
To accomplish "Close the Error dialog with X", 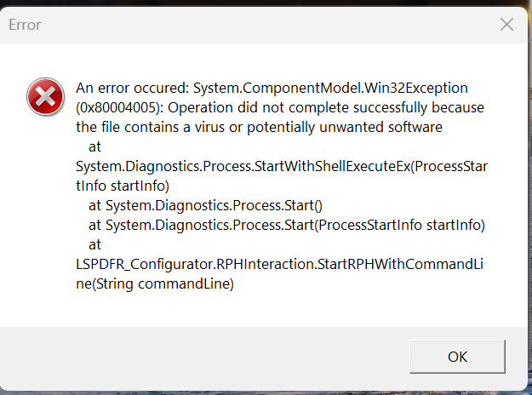I will click(506, 24).
